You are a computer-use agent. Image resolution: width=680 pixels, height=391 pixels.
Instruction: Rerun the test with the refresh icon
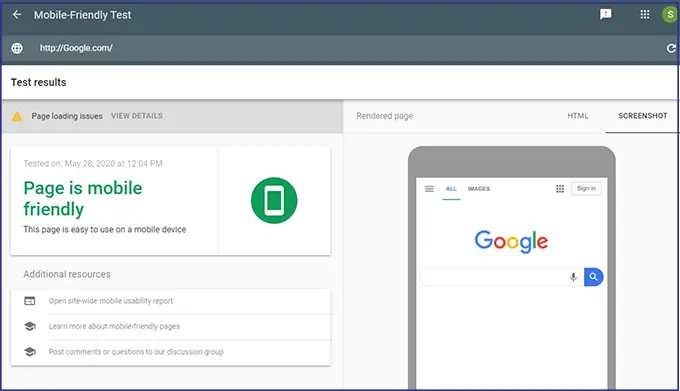671,48
